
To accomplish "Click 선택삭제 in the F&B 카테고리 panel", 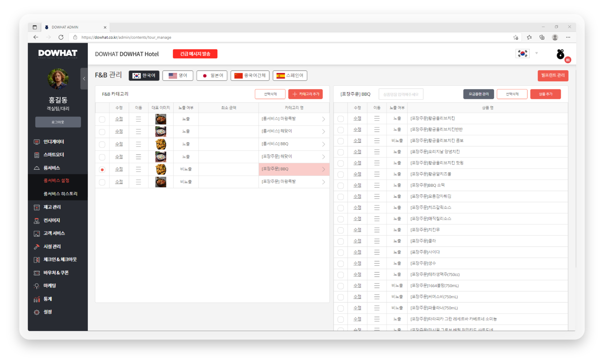I will pos(270,94).
